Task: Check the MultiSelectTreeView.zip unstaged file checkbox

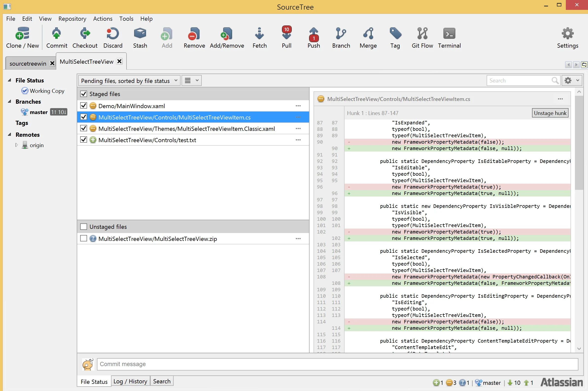Action: (83, 239)
